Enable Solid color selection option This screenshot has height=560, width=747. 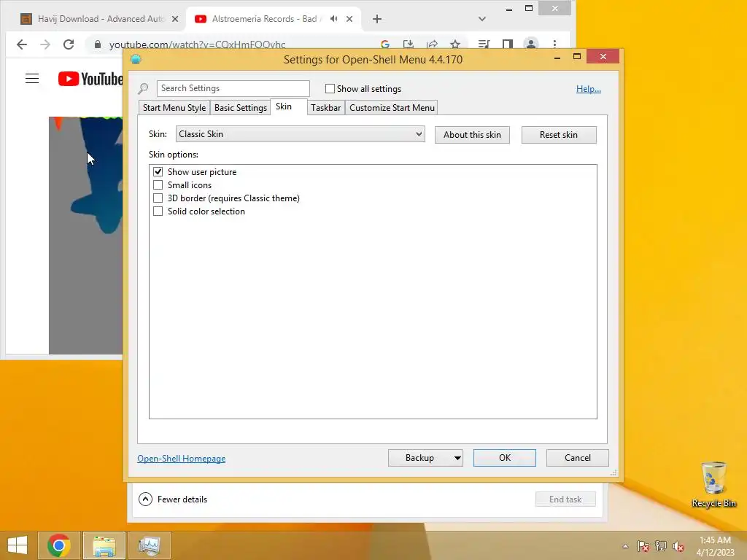(x=158, y=211)
